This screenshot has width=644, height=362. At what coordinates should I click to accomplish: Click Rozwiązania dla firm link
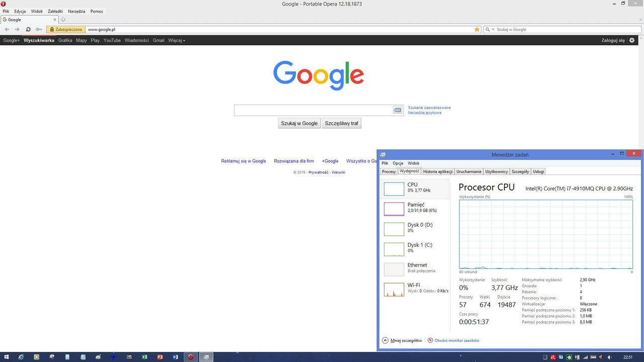294,161
